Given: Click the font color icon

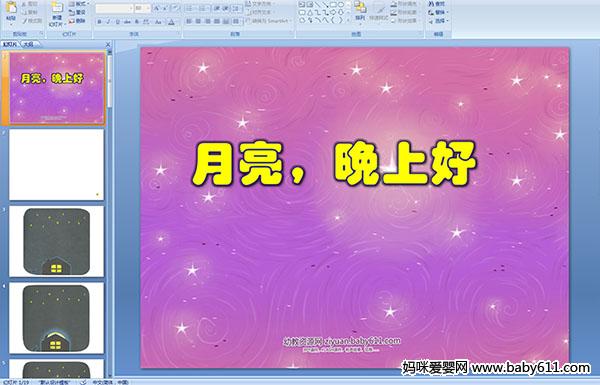Looking at the screenshot, I should [171, 22].
